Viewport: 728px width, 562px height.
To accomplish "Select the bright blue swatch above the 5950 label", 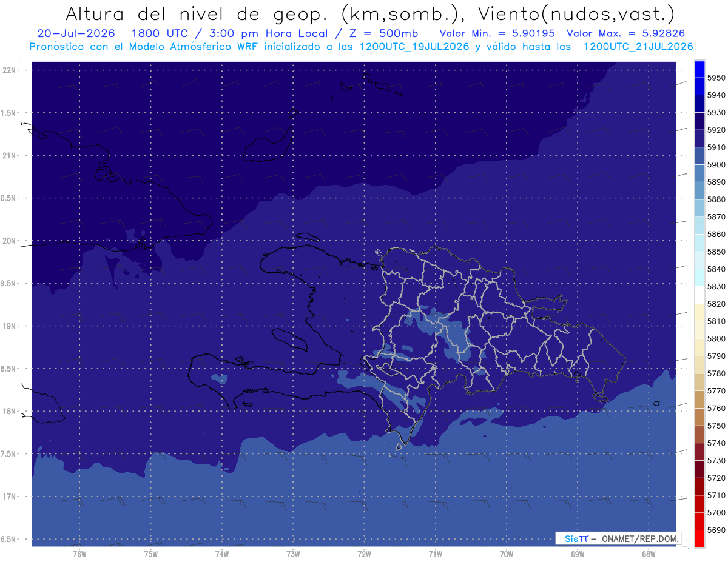I will click(699, 69).
